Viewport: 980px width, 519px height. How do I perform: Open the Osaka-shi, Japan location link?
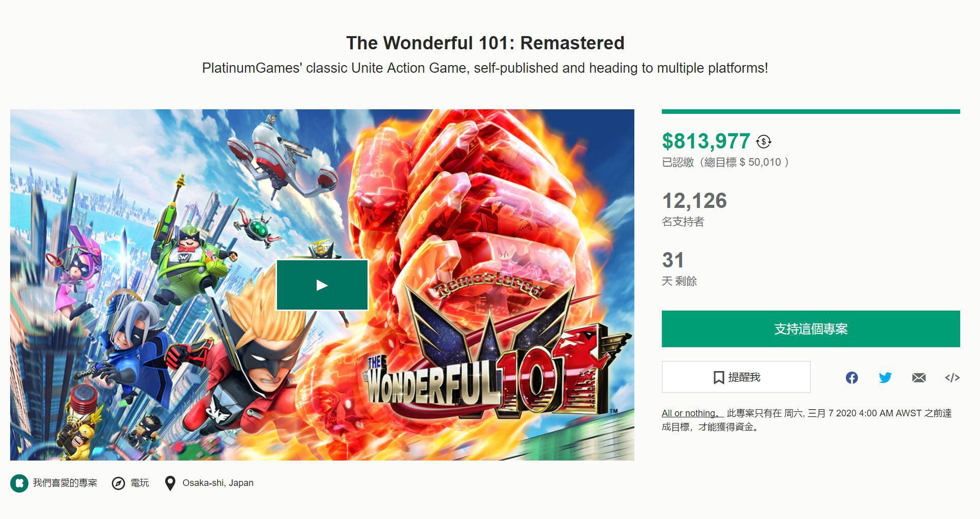218,483
